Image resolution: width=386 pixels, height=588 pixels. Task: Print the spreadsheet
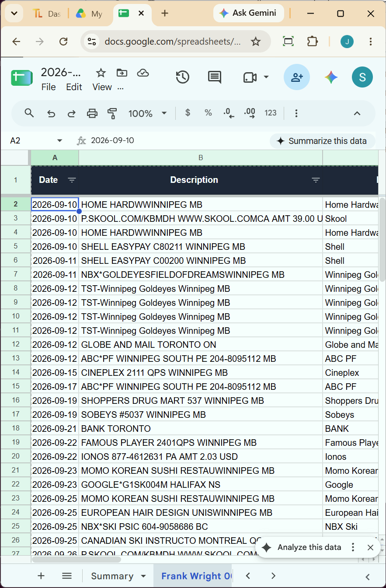coord(92,114)
